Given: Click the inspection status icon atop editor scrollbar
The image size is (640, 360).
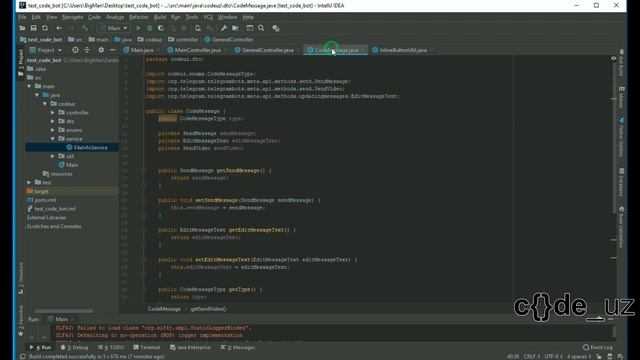Looking at the screenshot, I should point(613,58).
